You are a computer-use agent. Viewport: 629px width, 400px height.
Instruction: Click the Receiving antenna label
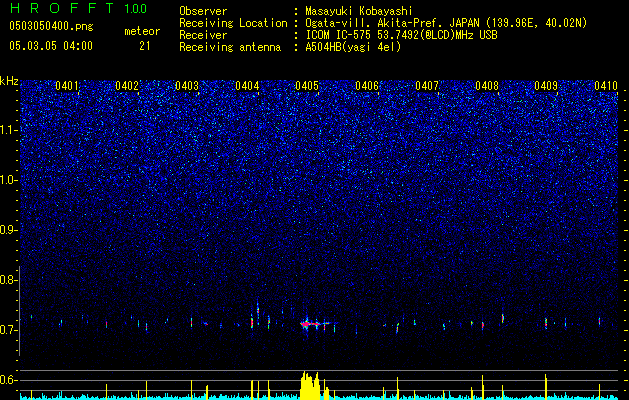tap(230, 47)
